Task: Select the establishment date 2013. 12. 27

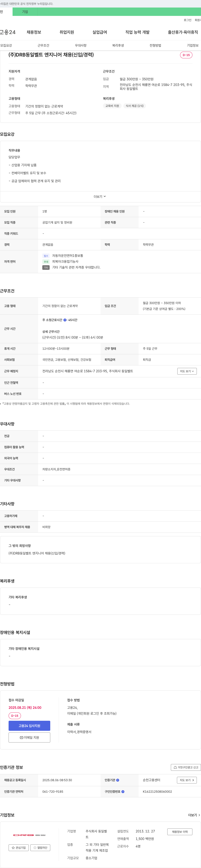Action: point(145,831)
